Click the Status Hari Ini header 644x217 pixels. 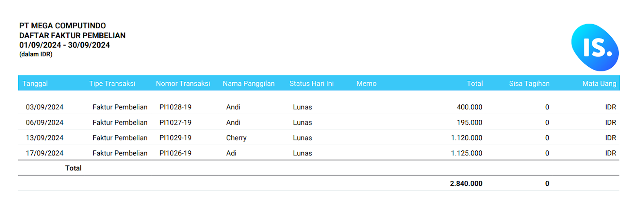click(312, 83)
